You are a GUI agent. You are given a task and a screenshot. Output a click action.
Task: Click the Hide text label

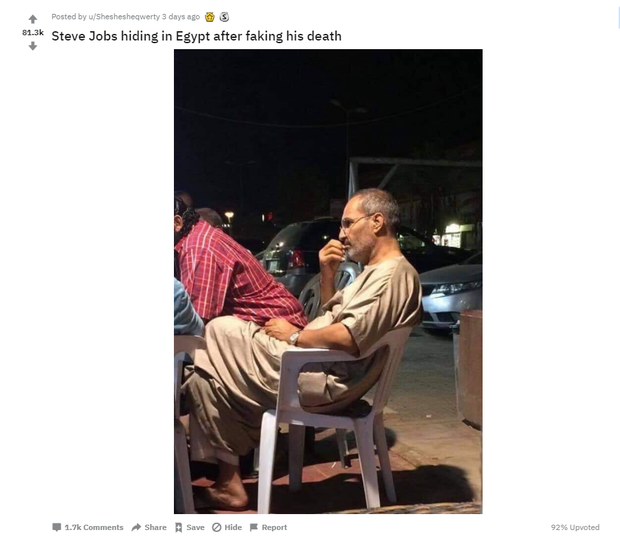[x=233, y=527]
